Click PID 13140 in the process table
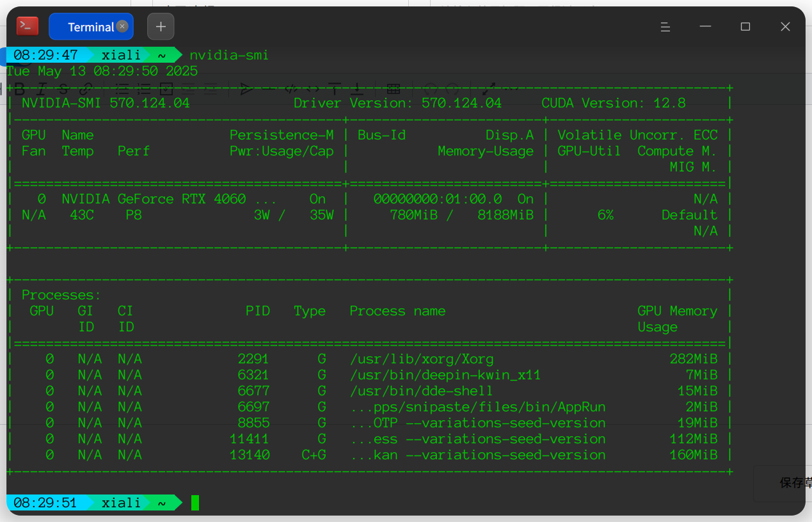Image resolution: width=812 pixels, height=522 pixels. click(x=250, y=455)
